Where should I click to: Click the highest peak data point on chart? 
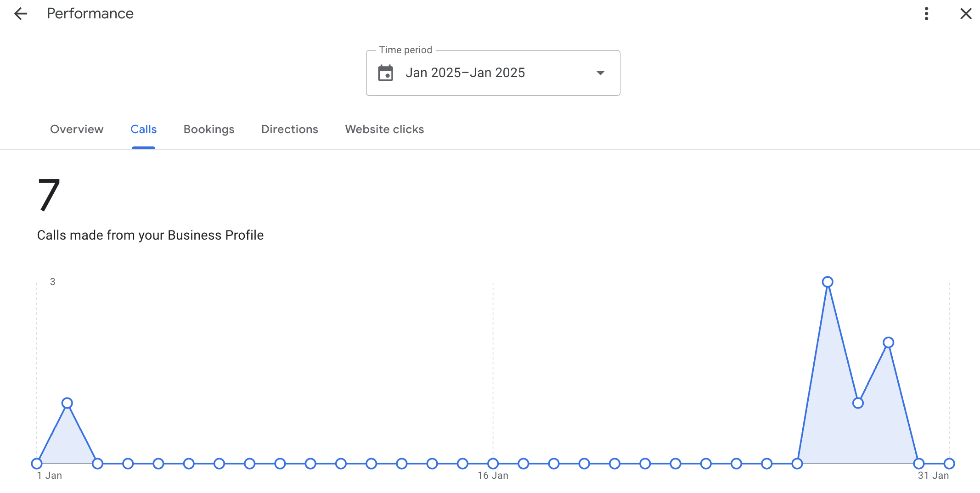828,282
